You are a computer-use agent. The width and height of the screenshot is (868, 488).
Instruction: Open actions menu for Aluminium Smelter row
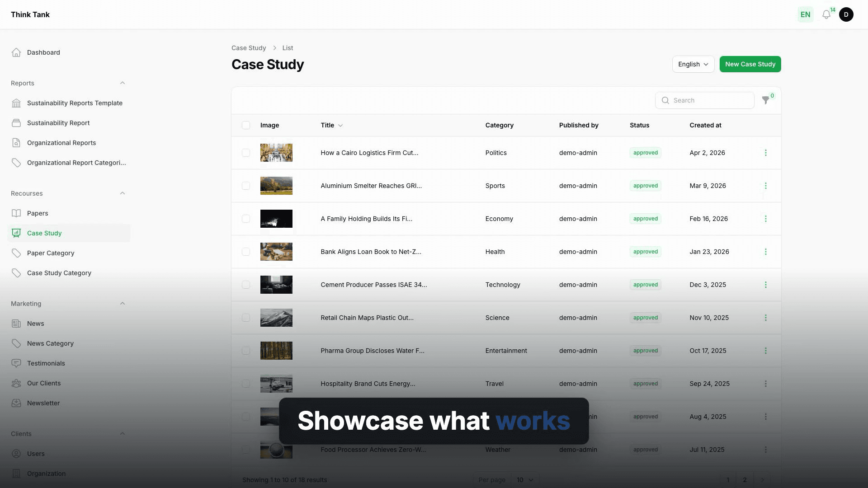point(765,186)
